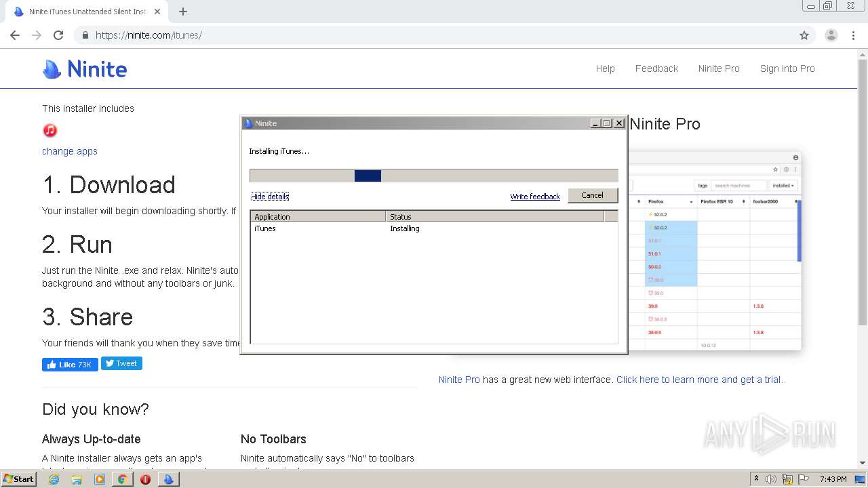
Task: Sort by the Application column header
Action: coord(318,217)
